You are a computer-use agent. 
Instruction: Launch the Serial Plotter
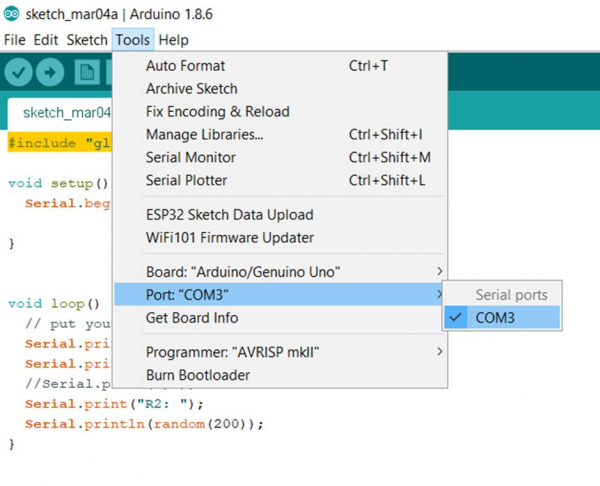click(x=186, y=180)
